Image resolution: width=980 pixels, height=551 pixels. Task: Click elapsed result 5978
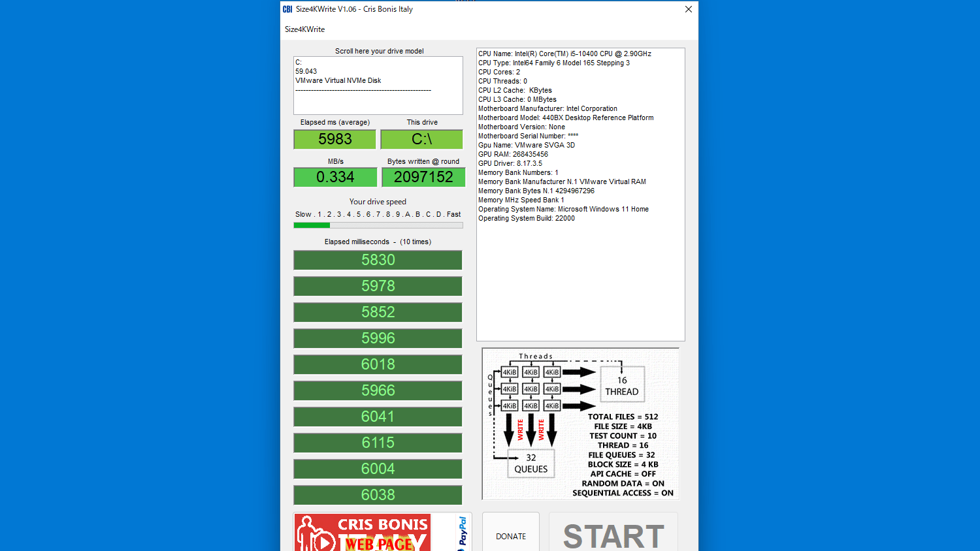coord(378,286)
